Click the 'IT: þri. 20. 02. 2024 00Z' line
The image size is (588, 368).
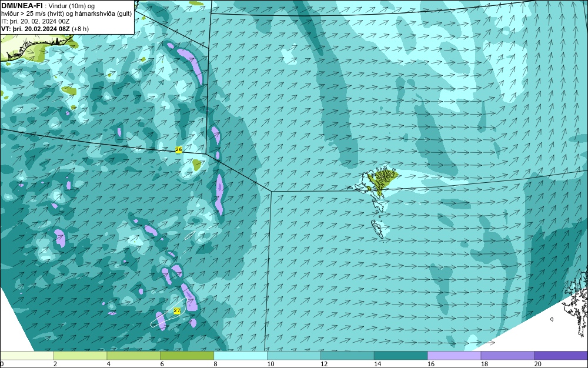[x=35, y=21]
